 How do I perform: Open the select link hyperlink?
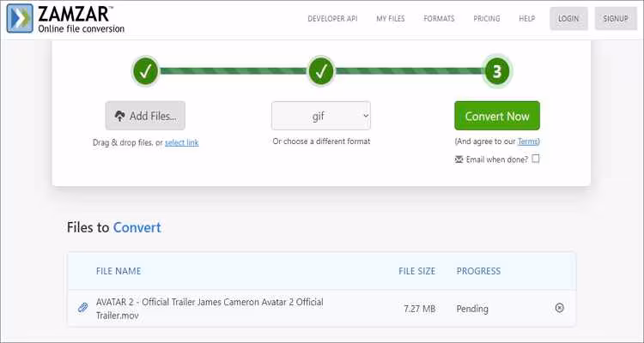181,142
